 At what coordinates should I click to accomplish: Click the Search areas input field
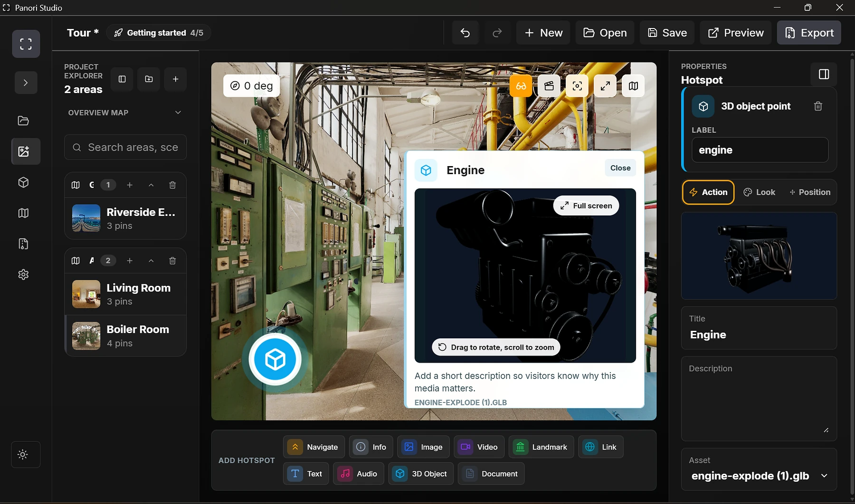[125, 148]
